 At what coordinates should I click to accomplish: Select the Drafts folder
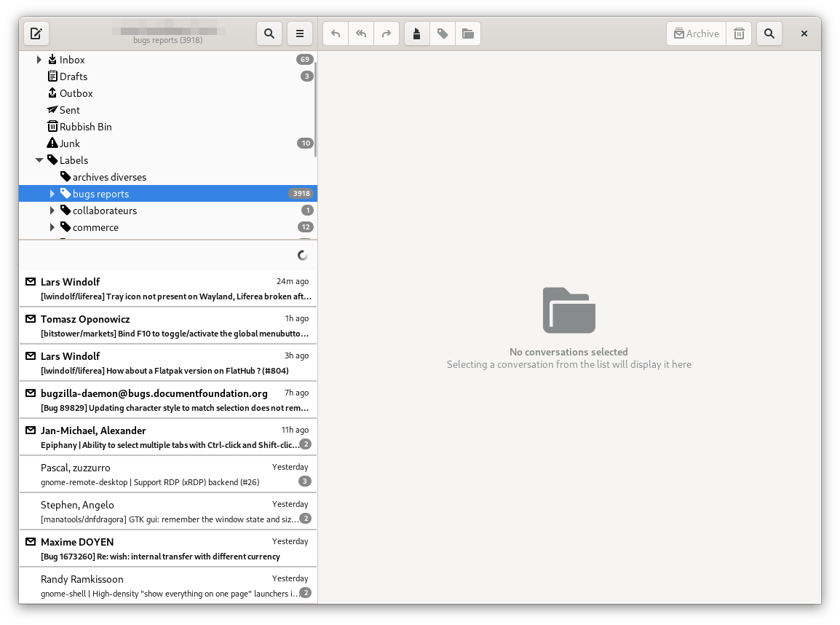click(x=75, y=76)
